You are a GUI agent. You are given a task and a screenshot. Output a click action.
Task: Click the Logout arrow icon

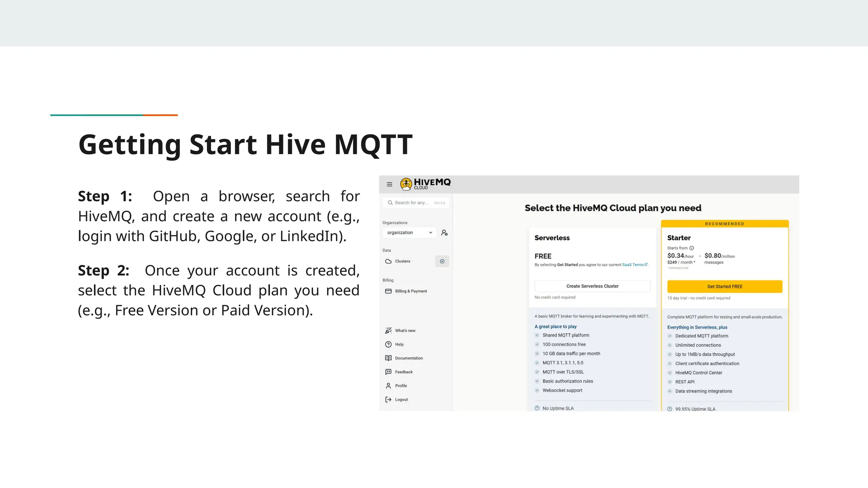coord(388,399)
